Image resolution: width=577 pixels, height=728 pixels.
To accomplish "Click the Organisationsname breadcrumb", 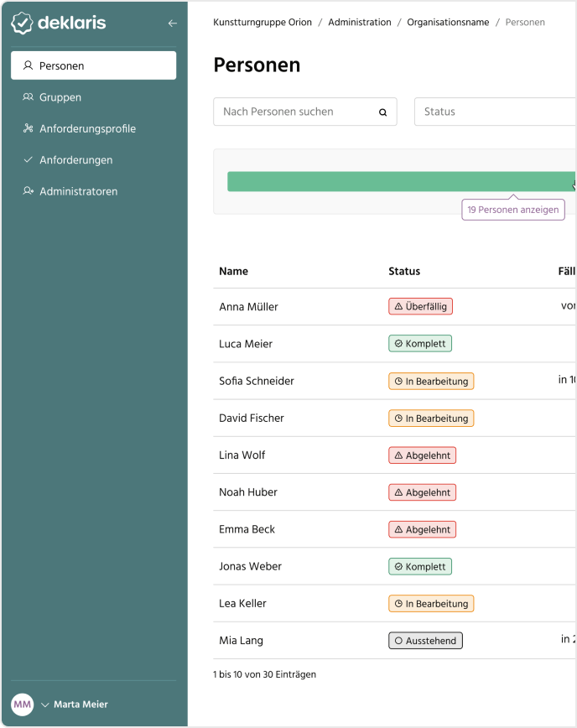I will click(448, 23).
